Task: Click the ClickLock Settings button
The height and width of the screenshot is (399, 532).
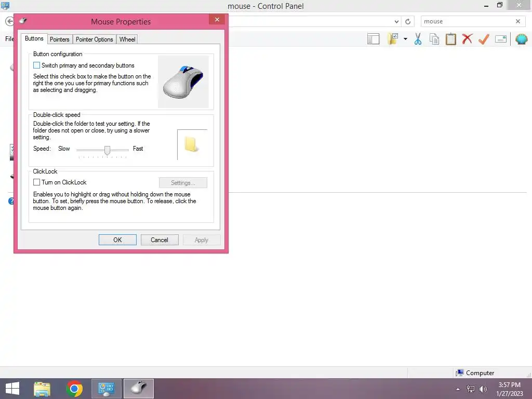Action: point(183,183)
